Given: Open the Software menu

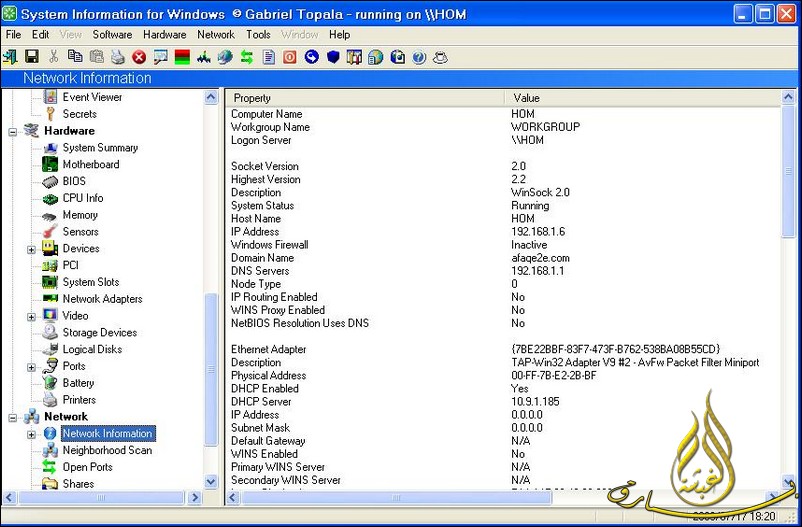Looking at the screenshot, I should 113,34.
